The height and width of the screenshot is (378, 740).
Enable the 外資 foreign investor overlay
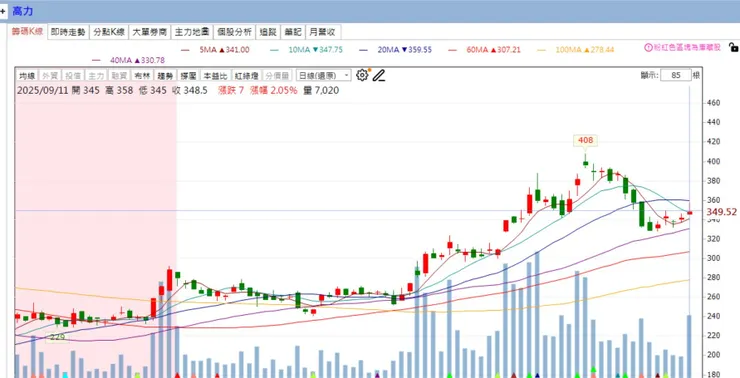(x=50, y=76)
